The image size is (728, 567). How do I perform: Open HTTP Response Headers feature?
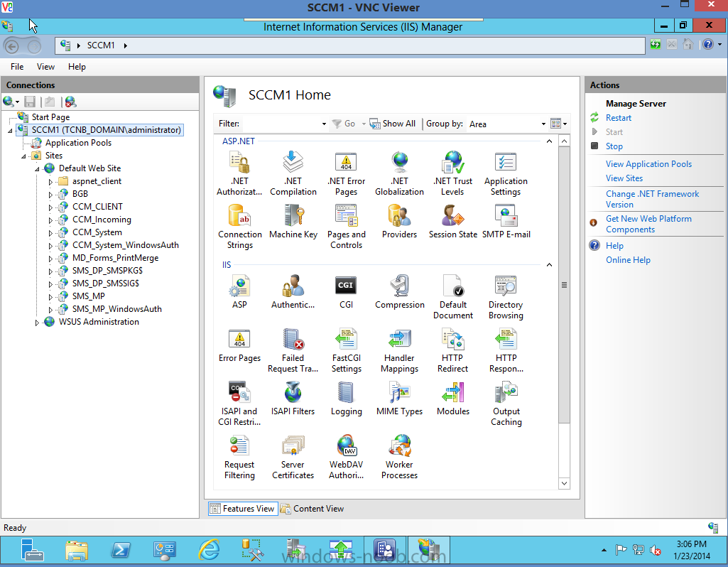click(x=506, y=350)
